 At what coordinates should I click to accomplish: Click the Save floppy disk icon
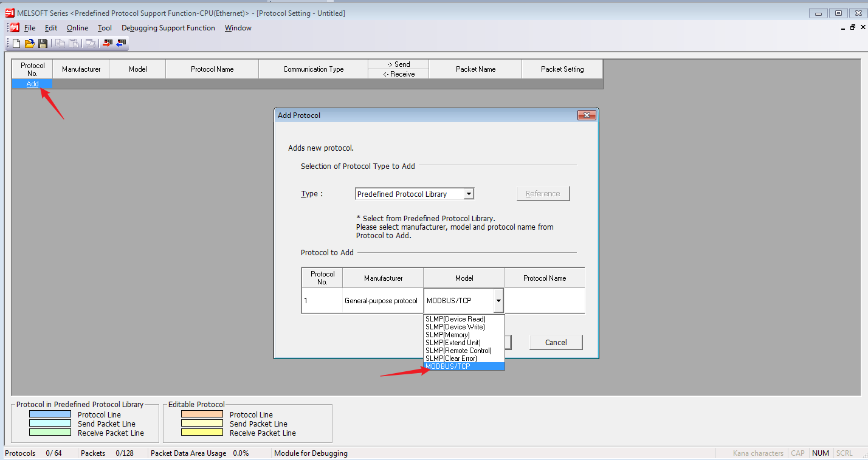43,43
